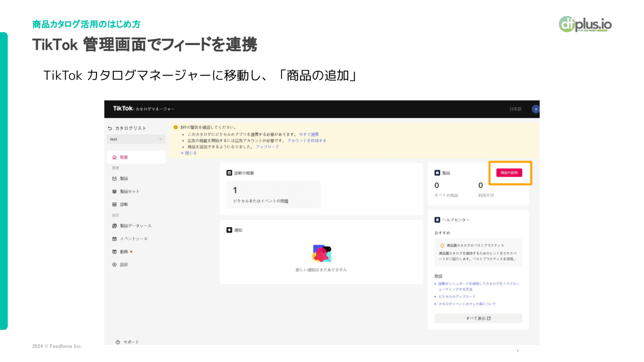The image size is (644, 362).
Task: Open the ピクセルまたはイベントの問題 card
Action: coord(273,194)
